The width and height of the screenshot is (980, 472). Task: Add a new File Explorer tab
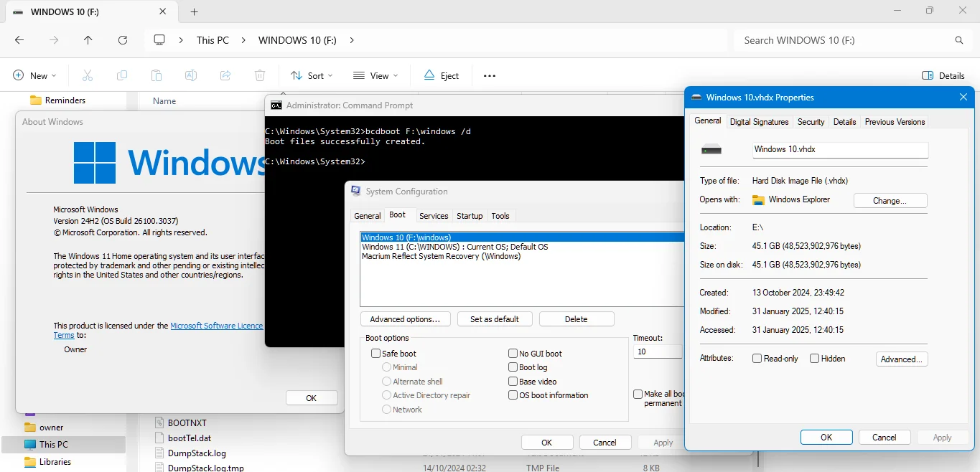pyautogui.click(x=194, y=12)
